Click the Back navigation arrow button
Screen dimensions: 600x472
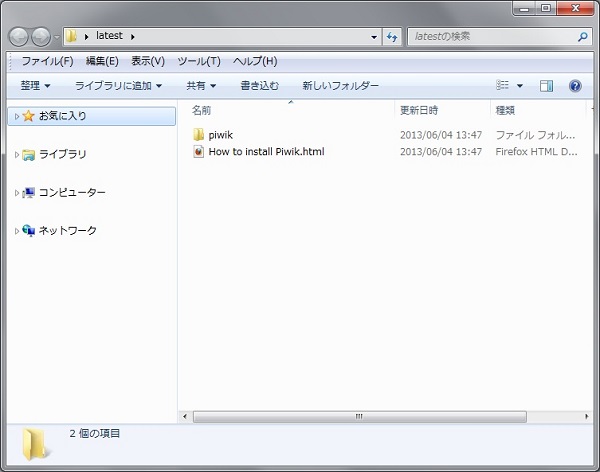[x=18, y=37]
